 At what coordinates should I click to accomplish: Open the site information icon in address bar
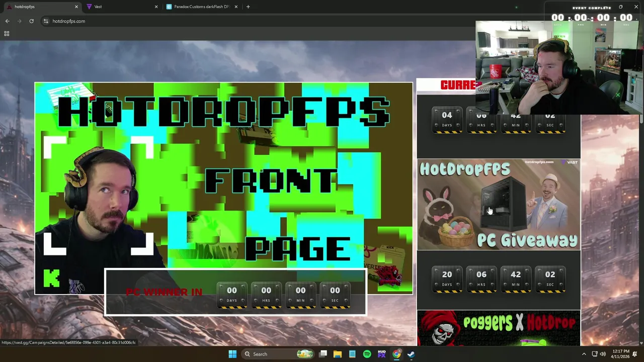[x=46, y=21]
